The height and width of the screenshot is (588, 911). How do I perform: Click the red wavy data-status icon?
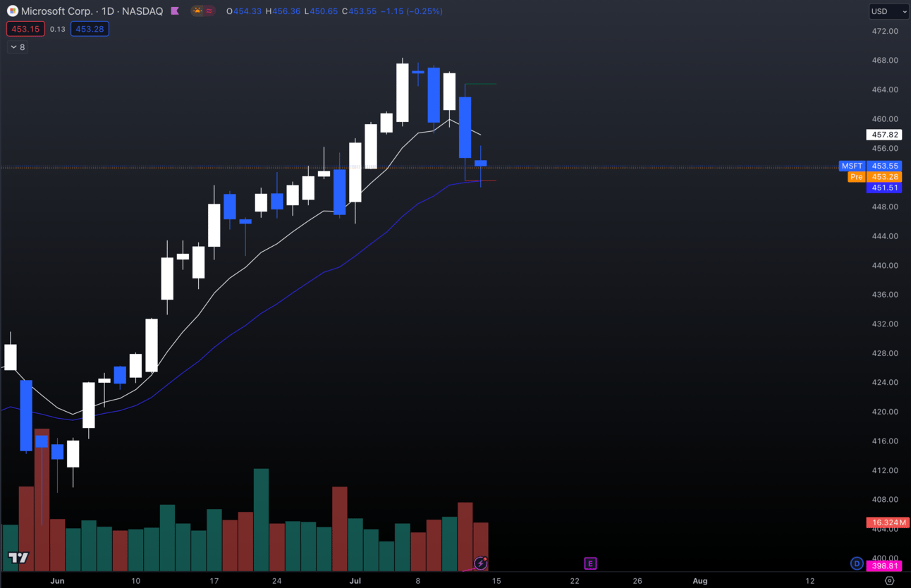pos(209,11)
